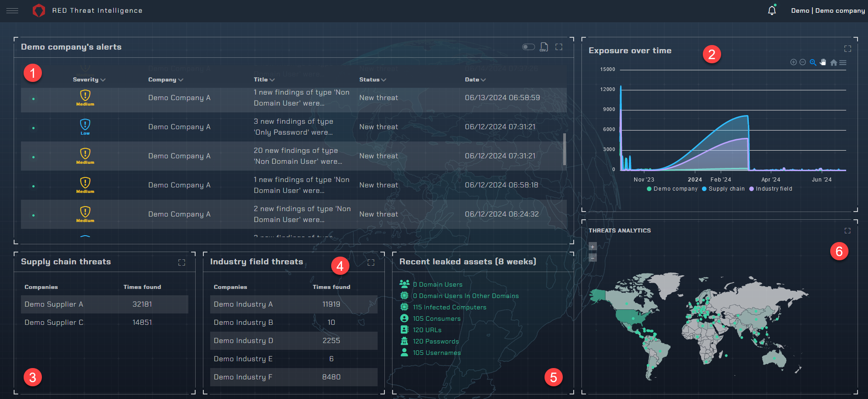Open the notifications bell
The width and height of the screenshot is (868, 399).
click(772, 10)
